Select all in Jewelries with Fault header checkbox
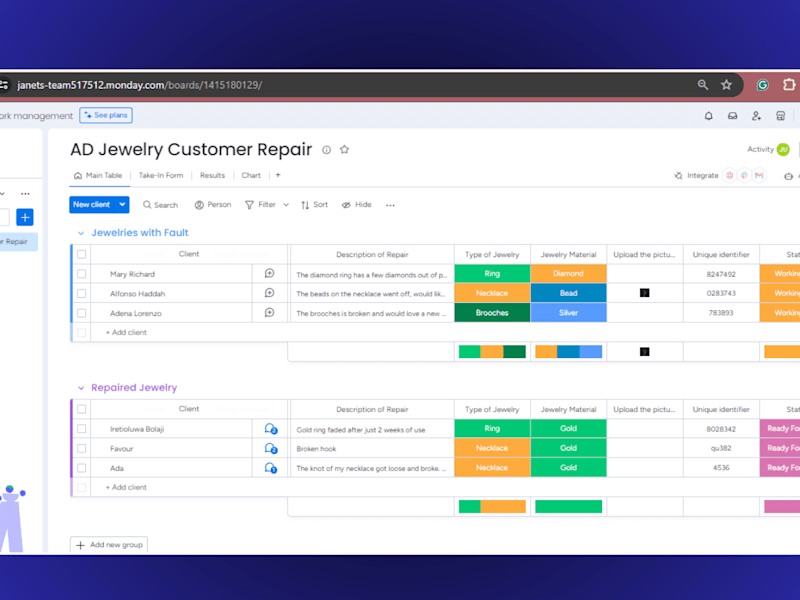The height and width of the screenshot is (600, 800). click(x=82, y=254)
